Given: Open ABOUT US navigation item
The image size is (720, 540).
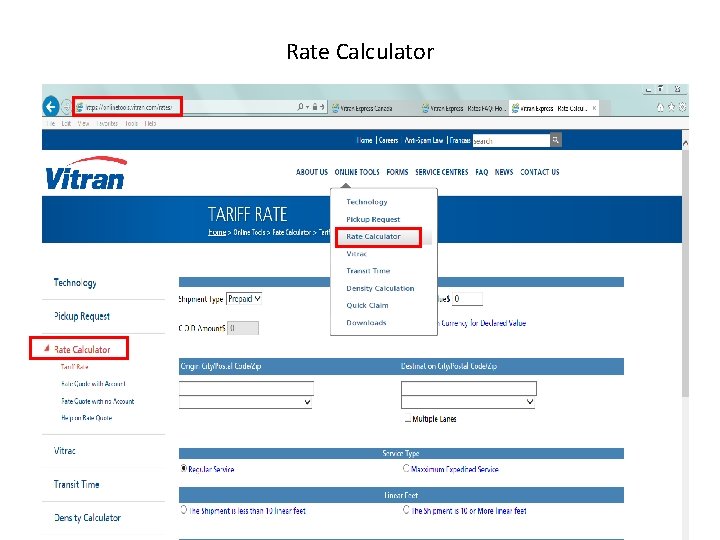Looking at the screenshot, I should coord(312,172).
